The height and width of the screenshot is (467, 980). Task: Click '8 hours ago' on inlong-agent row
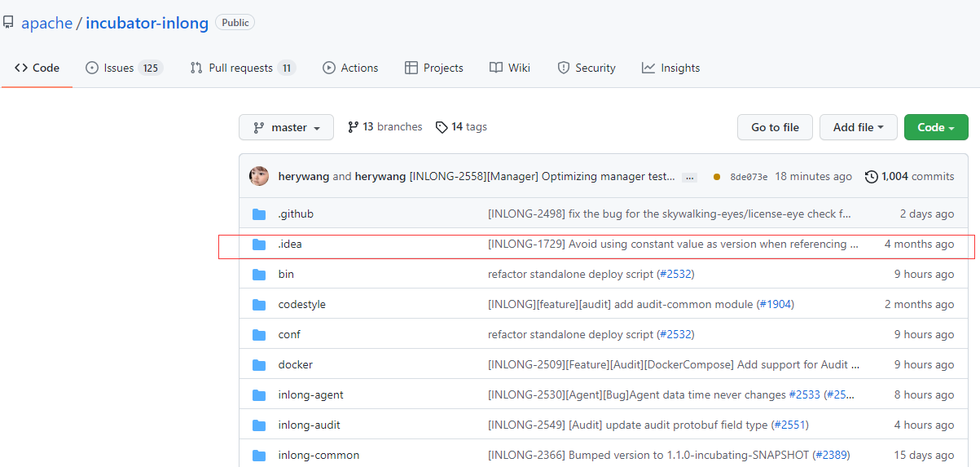924,395
